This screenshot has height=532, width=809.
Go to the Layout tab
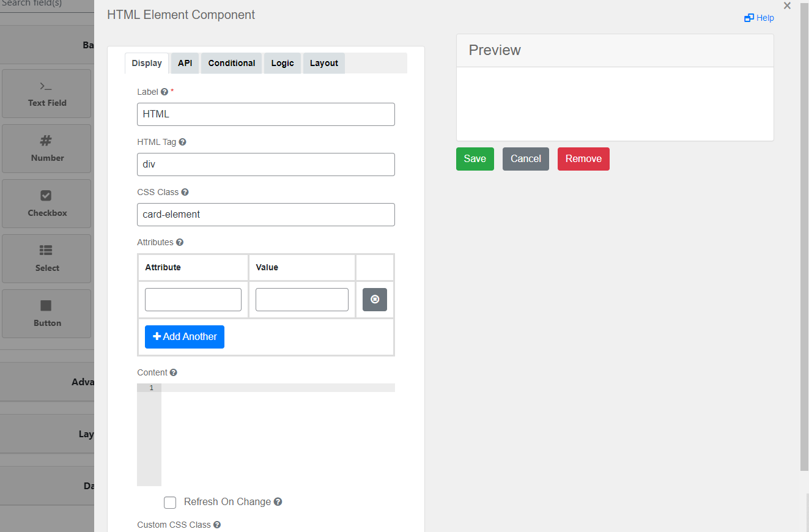tap(323, 63)
